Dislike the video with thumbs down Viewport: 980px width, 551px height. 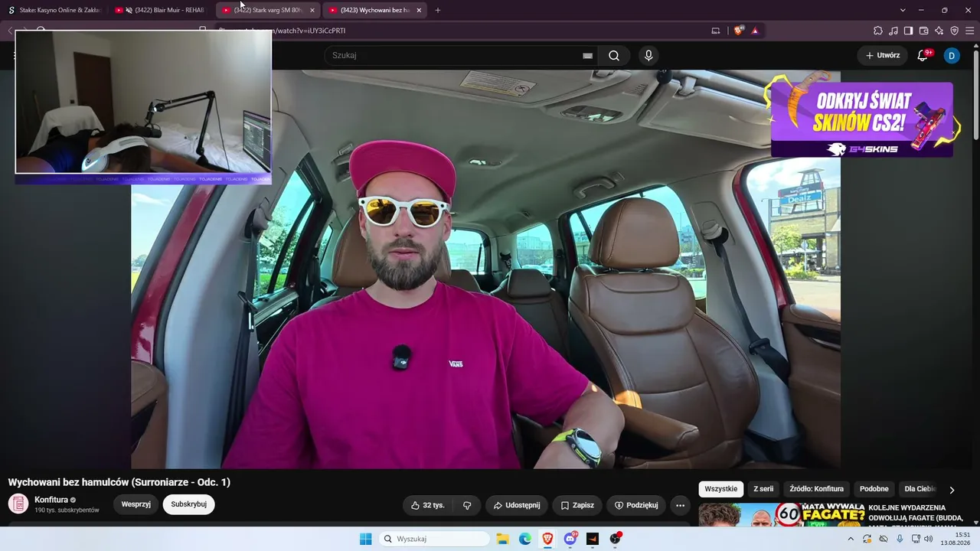click(x=467, y=505)
